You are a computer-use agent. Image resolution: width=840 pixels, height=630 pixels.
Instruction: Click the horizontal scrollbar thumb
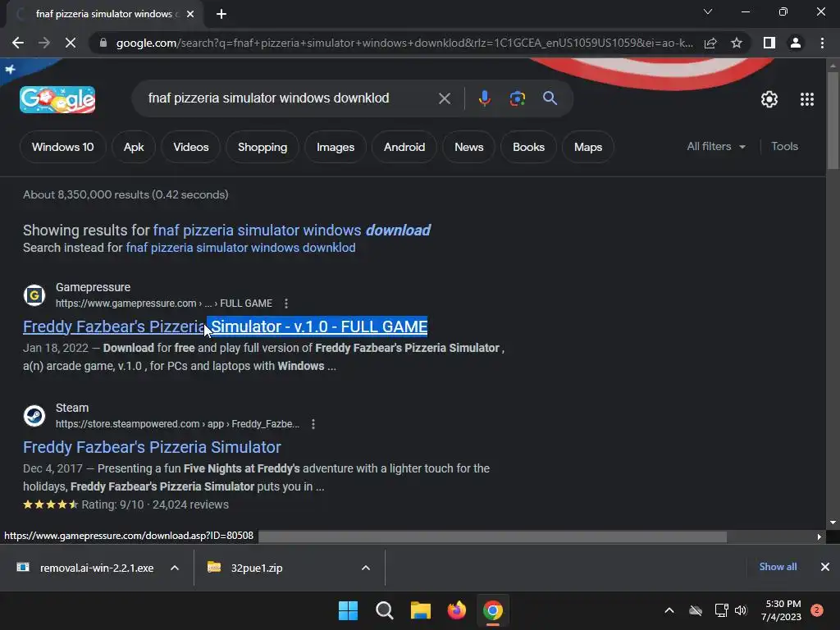point(492,536)
